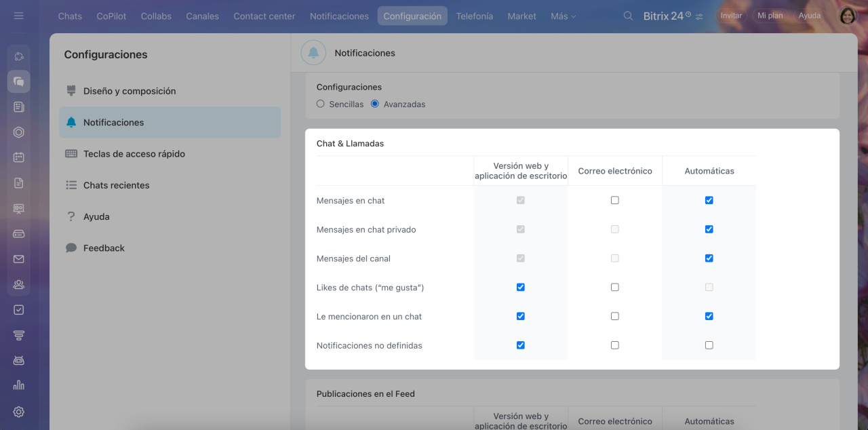
Task: Open the Tasks checkmark sidebar icon
Action: pyautogui.click(x=18, y=310)
